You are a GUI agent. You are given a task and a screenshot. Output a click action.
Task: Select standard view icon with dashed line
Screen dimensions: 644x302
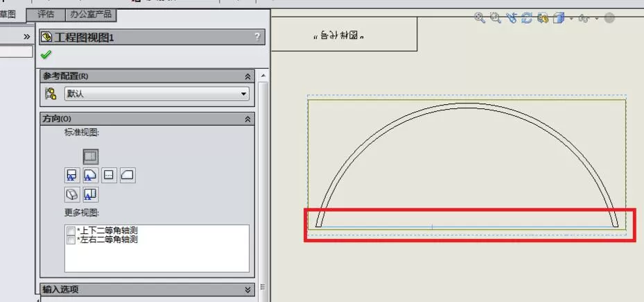point(109,175)
